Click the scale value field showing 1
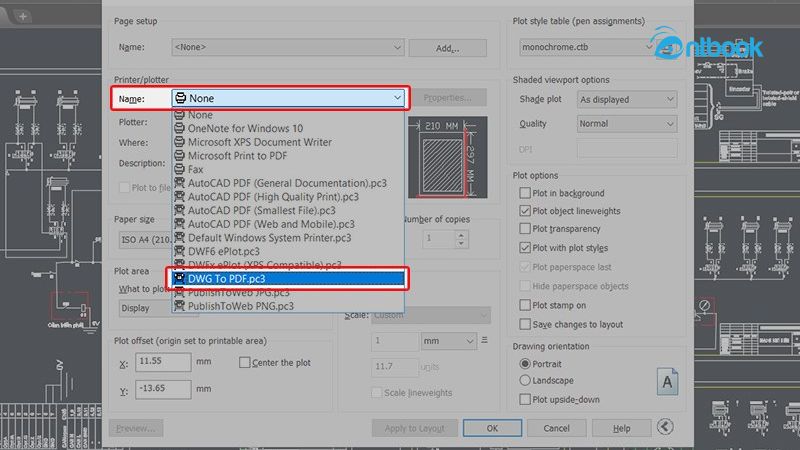 click(395, 341)
